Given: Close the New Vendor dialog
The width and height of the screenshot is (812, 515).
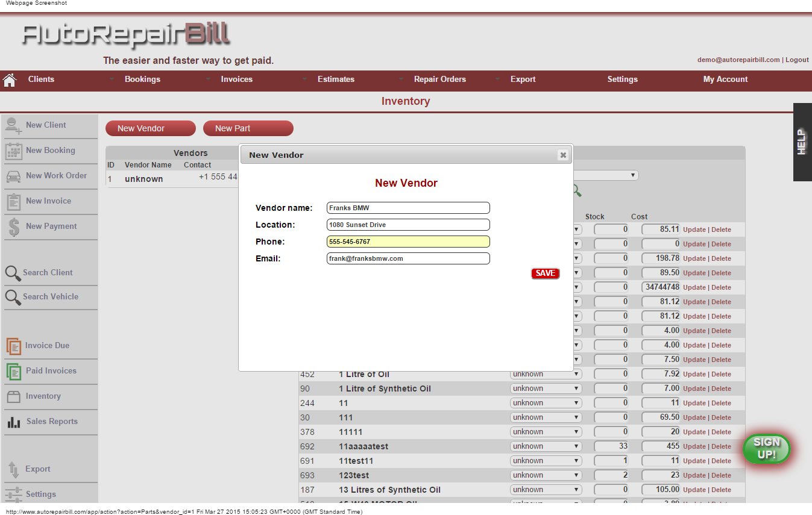Looking at the screenshot, I should tap(563, 155).
